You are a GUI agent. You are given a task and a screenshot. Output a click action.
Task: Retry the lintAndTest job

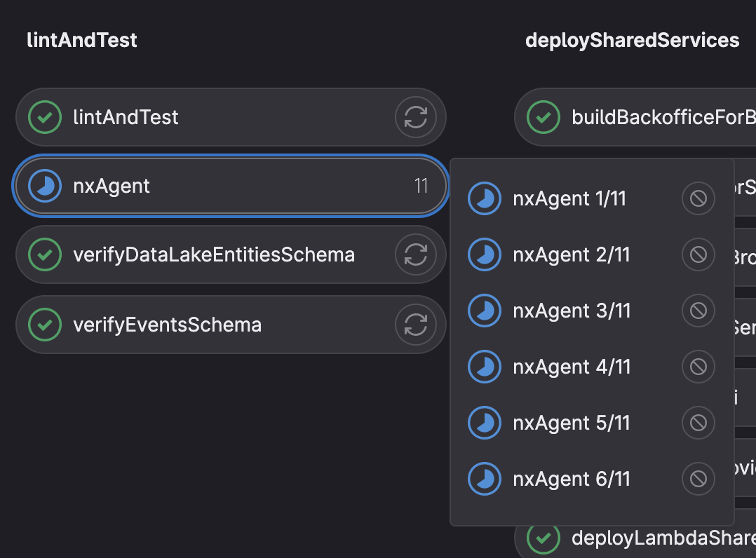pos(416,117)
